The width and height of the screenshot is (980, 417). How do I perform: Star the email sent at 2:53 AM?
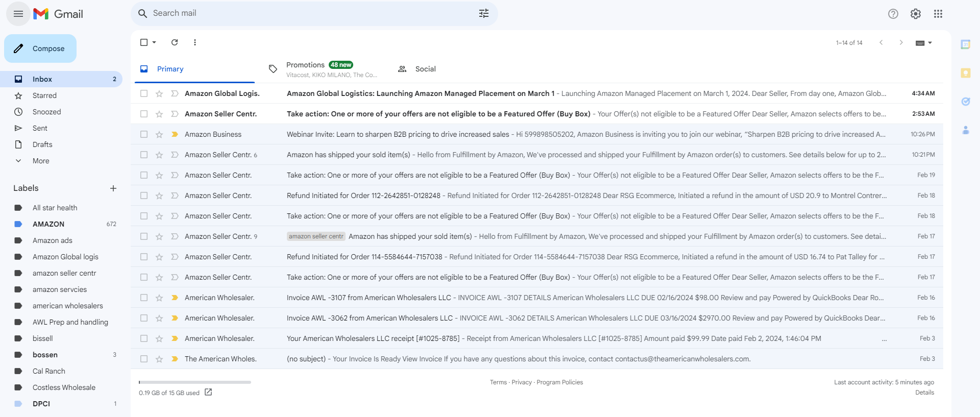[159, 114]
